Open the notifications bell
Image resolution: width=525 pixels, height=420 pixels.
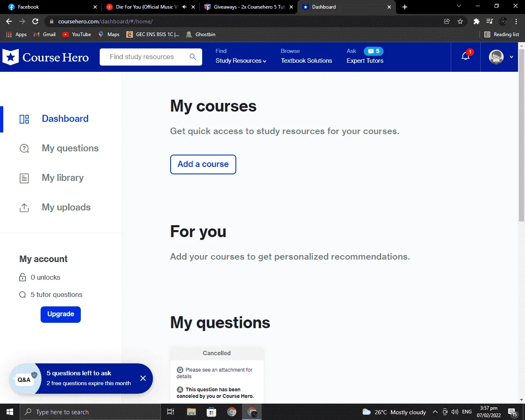tap(466, 56)
